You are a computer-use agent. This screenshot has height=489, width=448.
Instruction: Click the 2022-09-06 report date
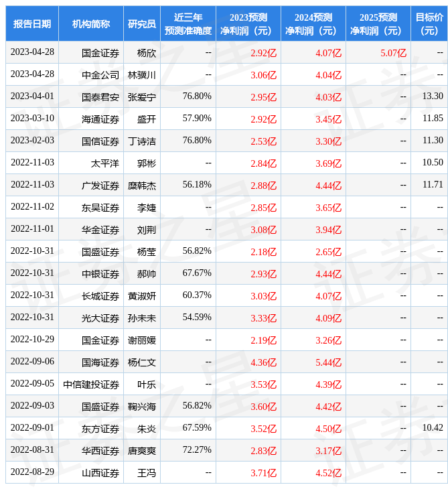32,362
